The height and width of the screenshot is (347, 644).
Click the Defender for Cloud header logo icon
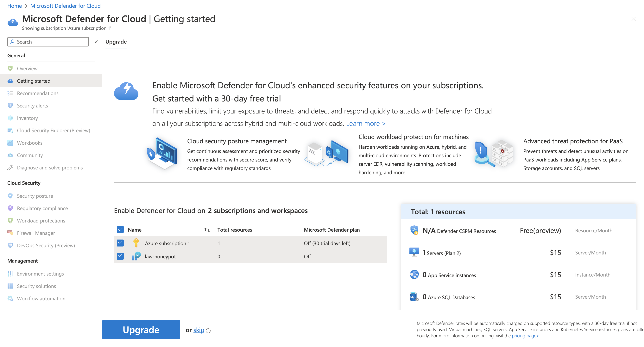tap(13, 22)
